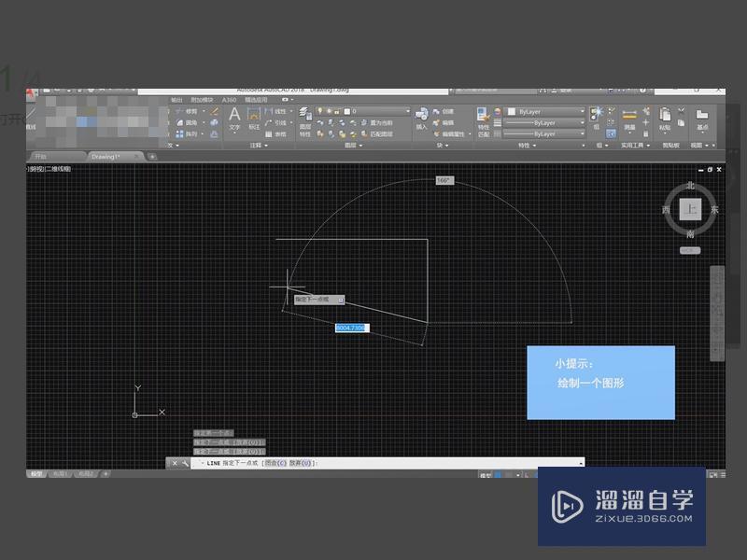The image size is (747, 560).
Task: Expand the 注释 panel arrow
Action: coord(266,146)
